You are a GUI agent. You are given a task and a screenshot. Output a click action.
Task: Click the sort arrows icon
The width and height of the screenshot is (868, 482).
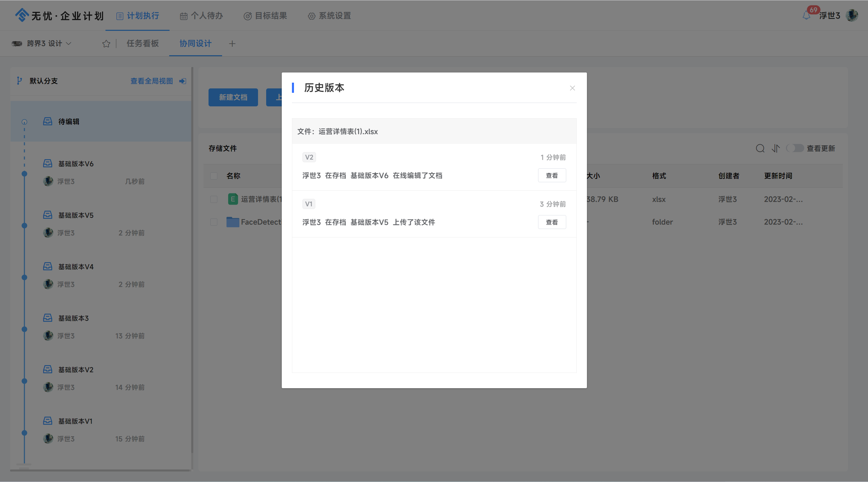tap(776, 148)
